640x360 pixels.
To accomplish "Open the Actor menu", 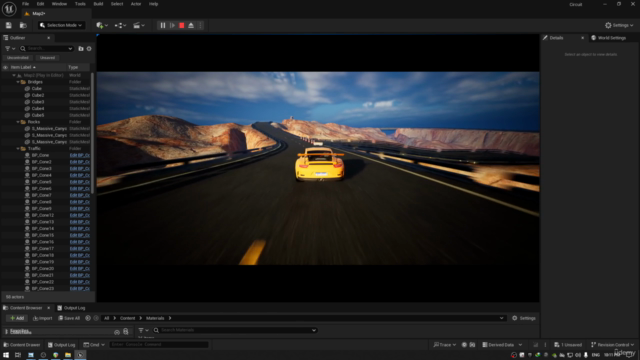I will pos(136,4).
